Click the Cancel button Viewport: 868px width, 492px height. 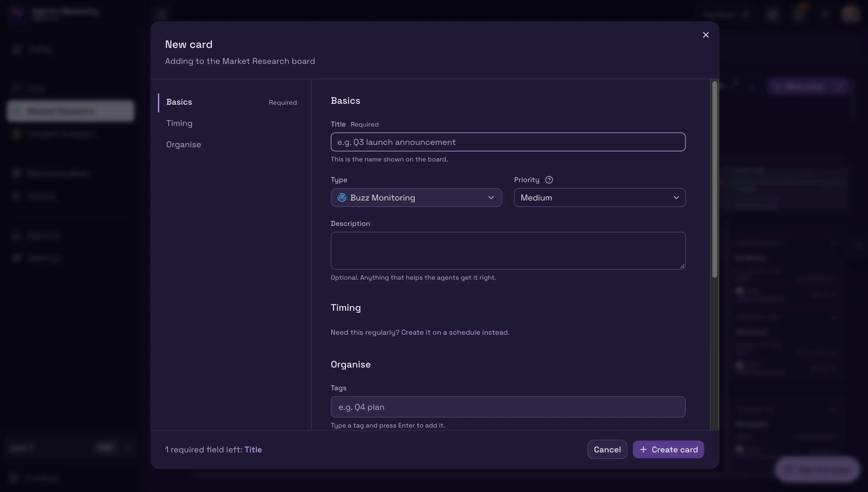pos(607,449)
